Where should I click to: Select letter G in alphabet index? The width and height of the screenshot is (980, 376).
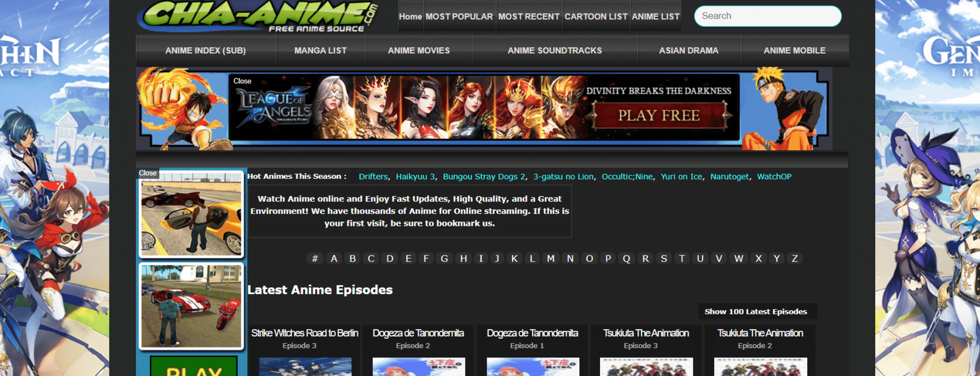point(445,258)
